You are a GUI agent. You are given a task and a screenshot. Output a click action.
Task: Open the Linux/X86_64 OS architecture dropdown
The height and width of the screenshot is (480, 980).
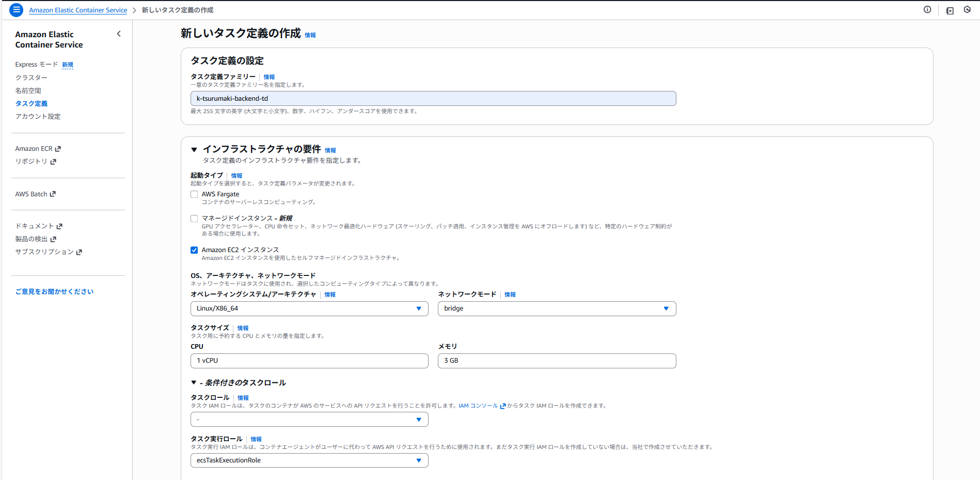pos(309,308)
